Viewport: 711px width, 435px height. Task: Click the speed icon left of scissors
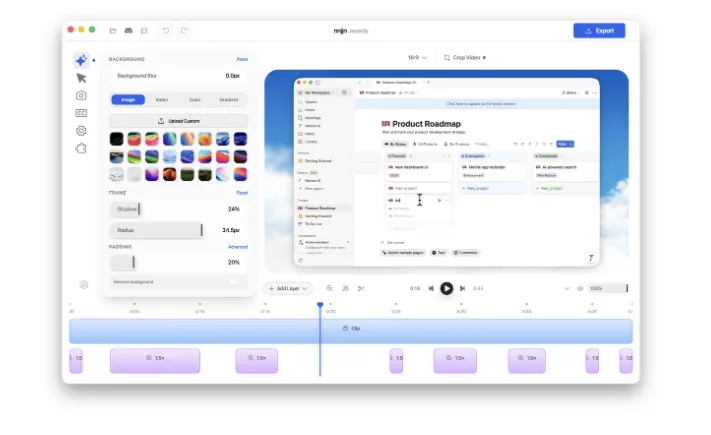click(346, 288)
